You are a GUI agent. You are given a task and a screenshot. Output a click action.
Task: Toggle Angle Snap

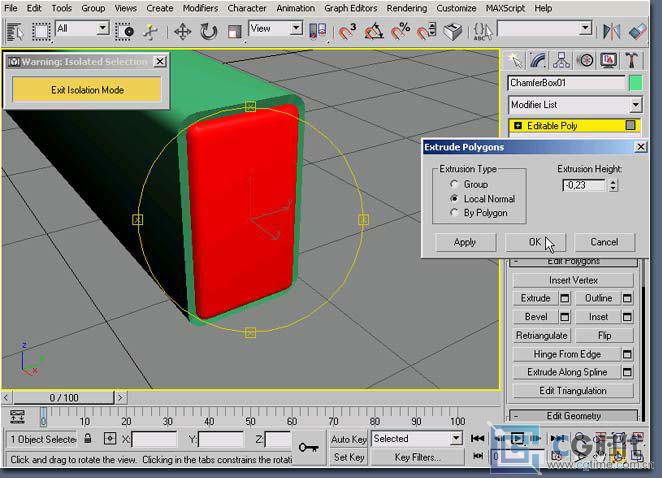click(x=374, y=32)
